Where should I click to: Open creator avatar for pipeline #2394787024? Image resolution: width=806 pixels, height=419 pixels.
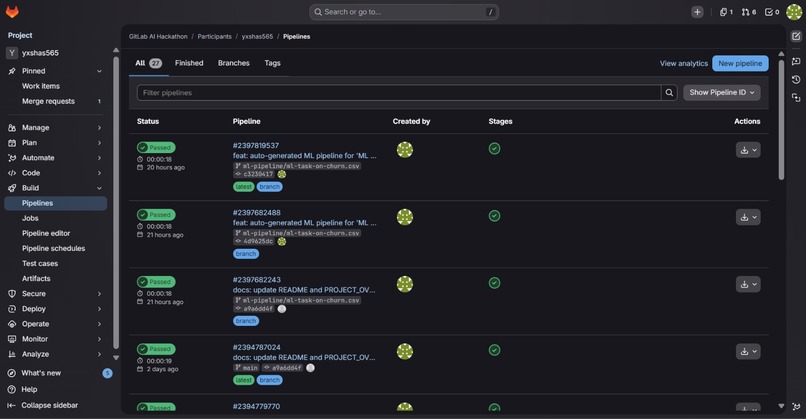pos(405,352)
